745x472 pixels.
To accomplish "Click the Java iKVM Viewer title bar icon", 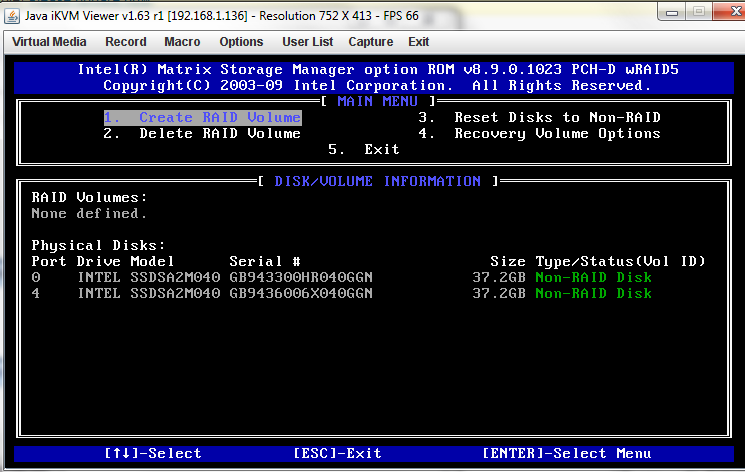I will pyautogui.click(x=11, y=13).
